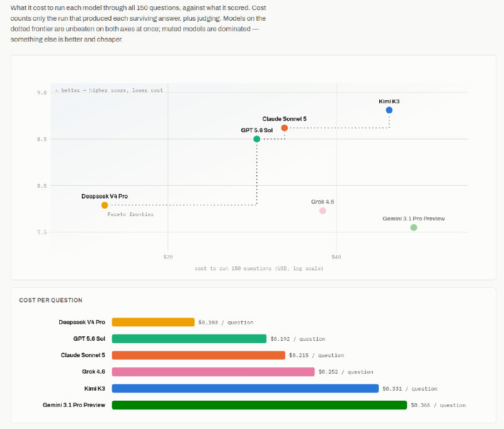
Task: Click the '$0.366 / question' value
Action: pos(438,405)
